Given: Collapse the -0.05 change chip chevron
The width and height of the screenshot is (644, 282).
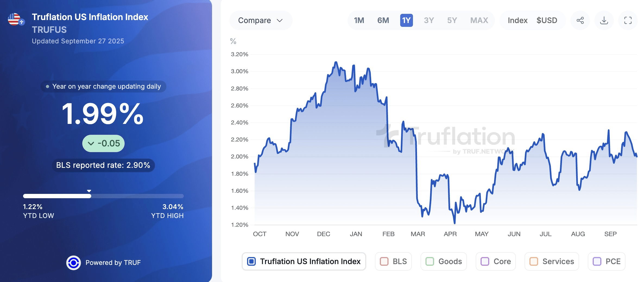Looking at the screenshot, I should [91, 143].
